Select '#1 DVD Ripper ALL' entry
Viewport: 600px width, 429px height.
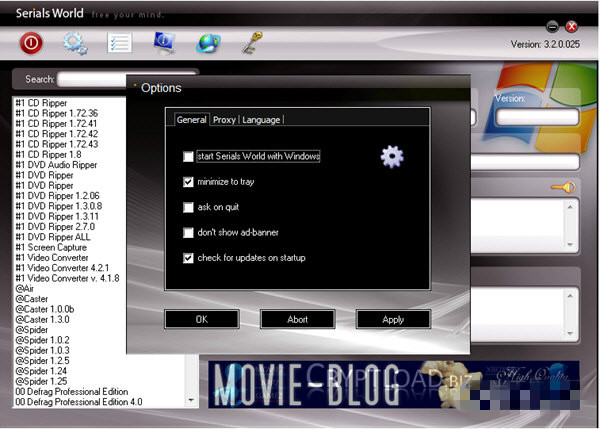tap(53, 237)
